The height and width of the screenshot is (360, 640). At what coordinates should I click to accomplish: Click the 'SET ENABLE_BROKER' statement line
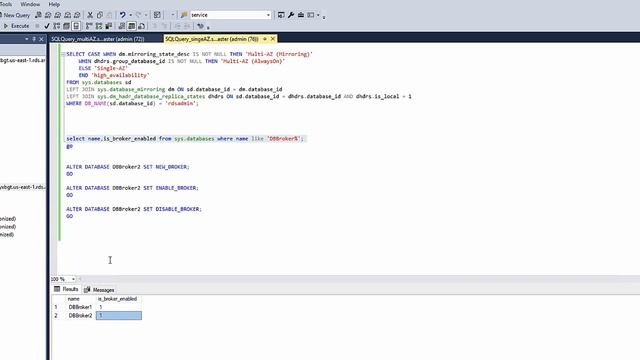[x=132, y=188]
